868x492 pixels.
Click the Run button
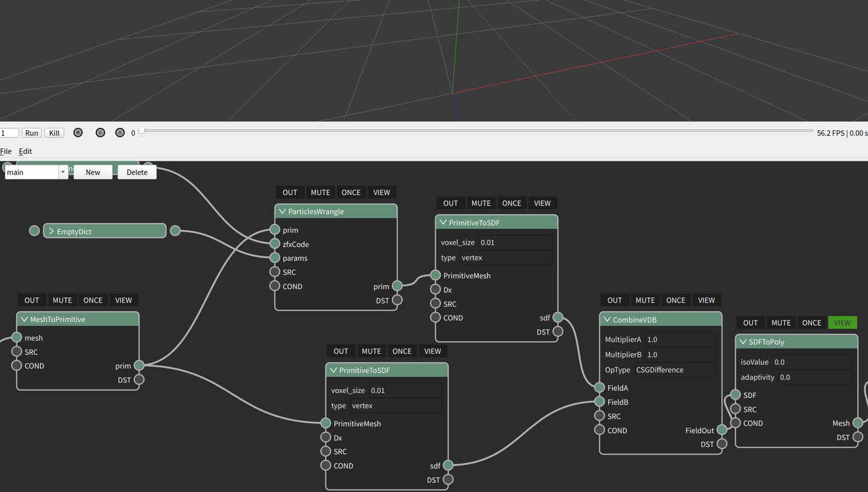click(x=31, y=133)
